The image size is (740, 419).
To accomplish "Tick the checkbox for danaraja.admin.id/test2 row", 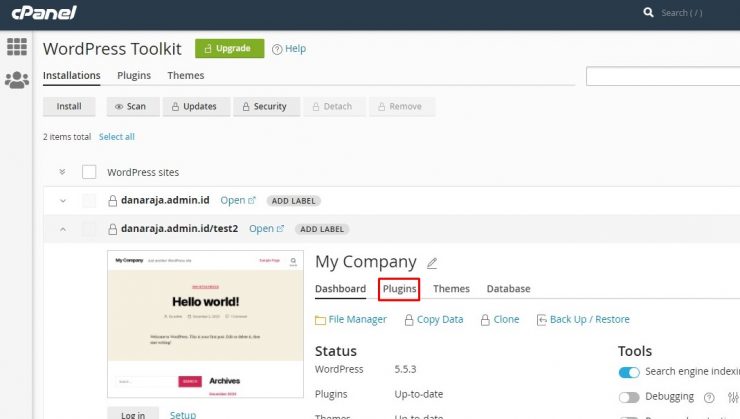I will pos(89,229).
